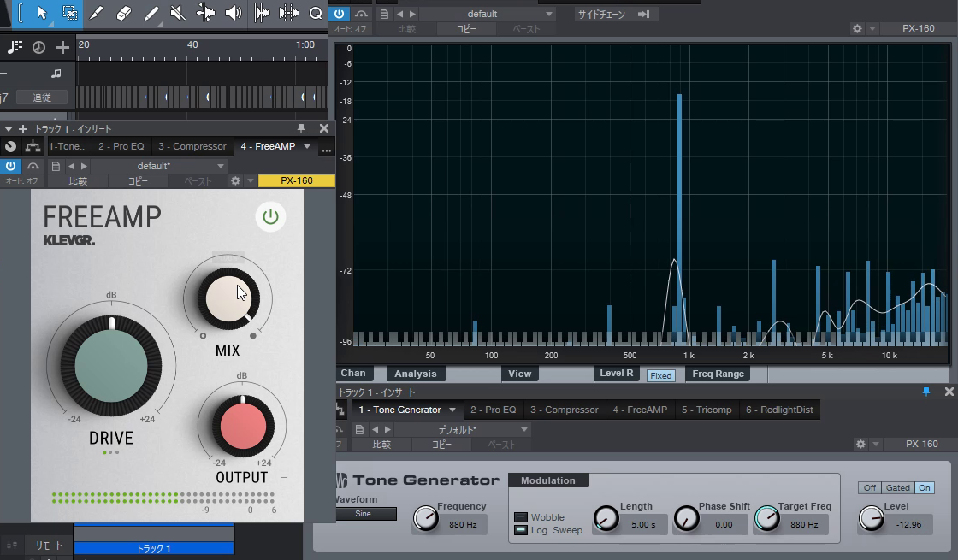Screen dimensions: 958x560
Task: Open FreeAMP gear settings icon
Action: (235, 180)
